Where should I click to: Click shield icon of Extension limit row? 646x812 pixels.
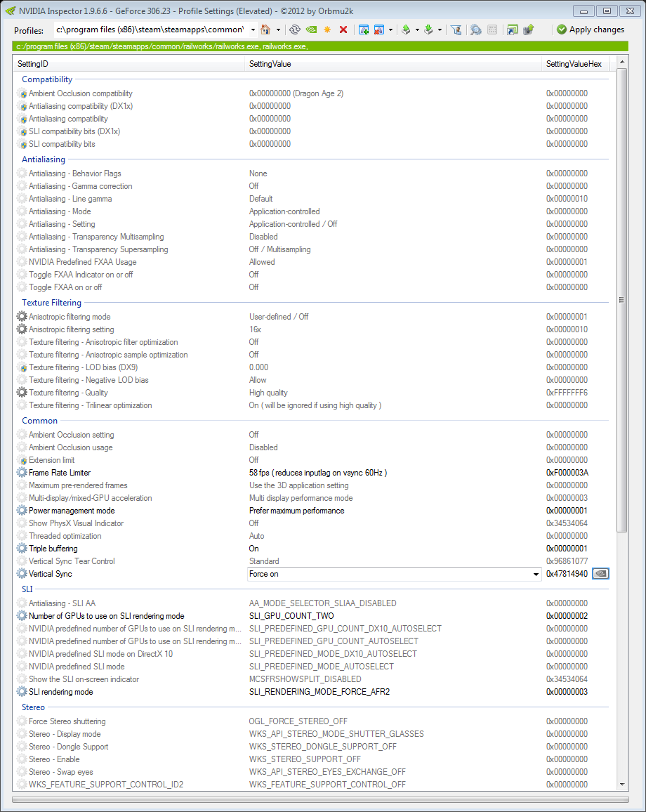22,460
